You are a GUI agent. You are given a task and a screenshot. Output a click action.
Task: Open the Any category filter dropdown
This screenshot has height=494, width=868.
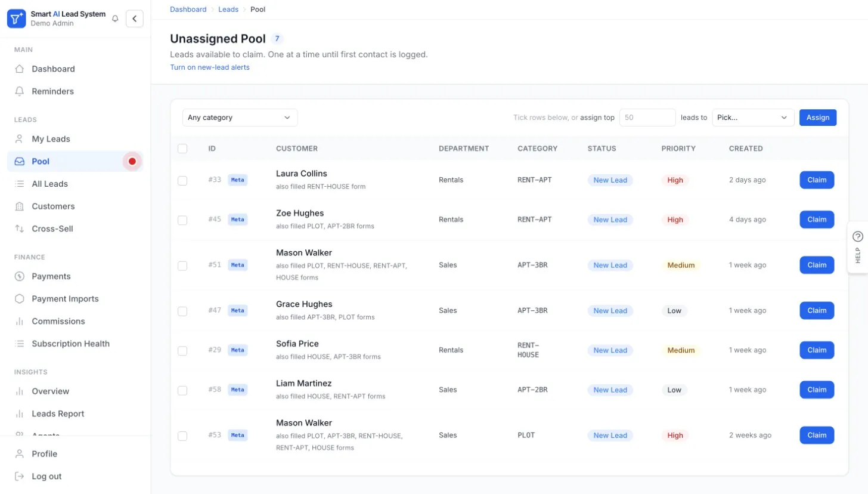pyautogui.click(x=240, y=118)
